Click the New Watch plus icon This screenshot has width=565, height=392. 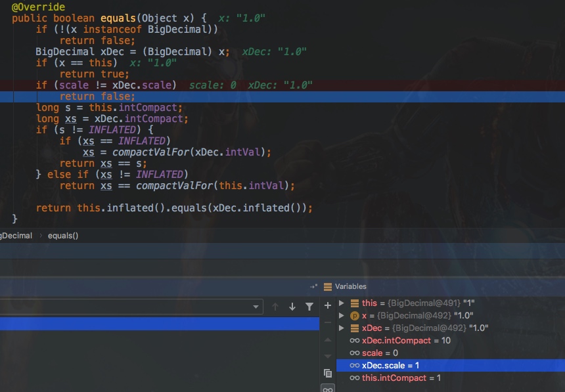pos(328,306)
